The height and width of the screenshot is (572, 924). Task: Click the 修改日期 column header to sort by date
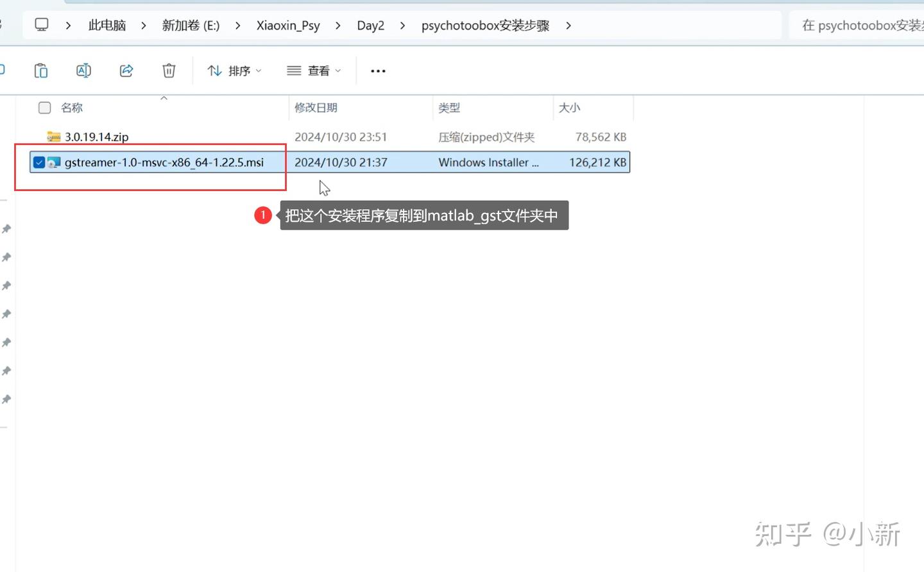315,107
